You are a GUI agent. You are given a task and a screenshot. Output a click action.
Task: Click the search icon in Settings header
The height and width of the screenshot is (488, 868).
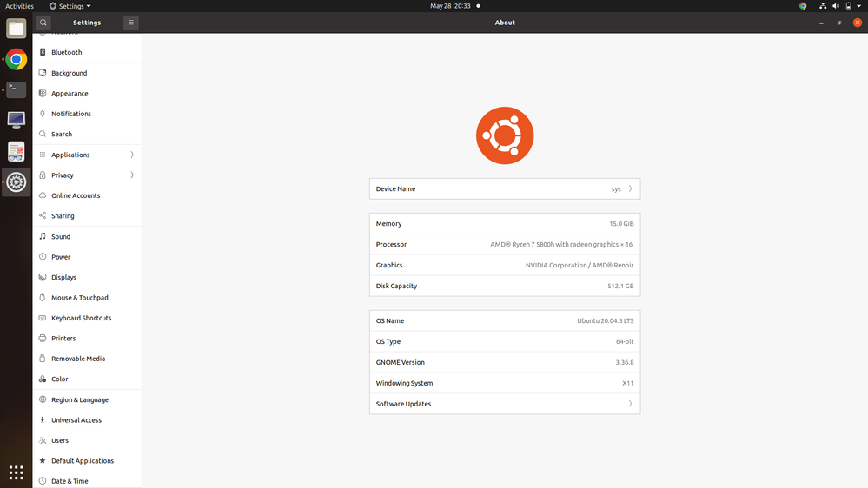43,23
